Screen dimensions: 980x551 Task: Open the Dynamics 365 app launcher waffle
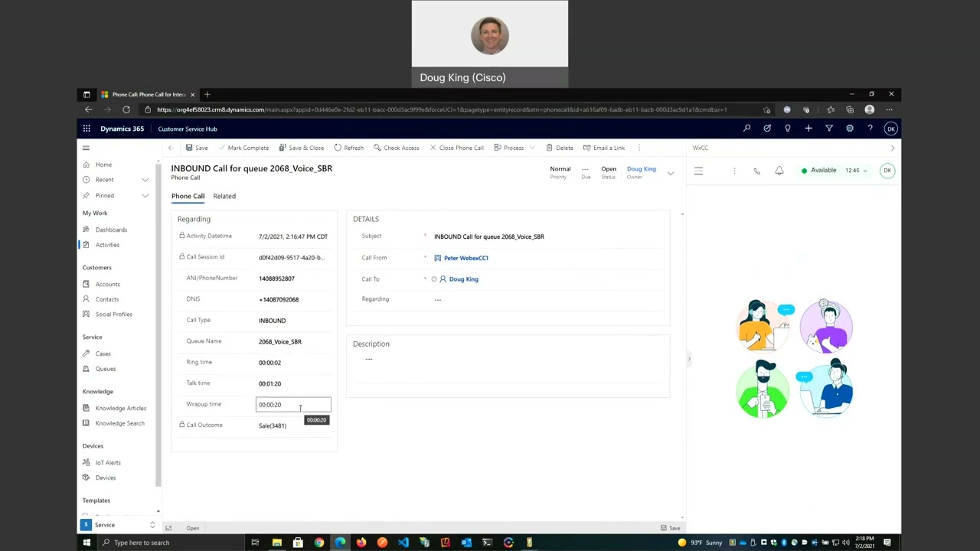[x=87, y=129]
